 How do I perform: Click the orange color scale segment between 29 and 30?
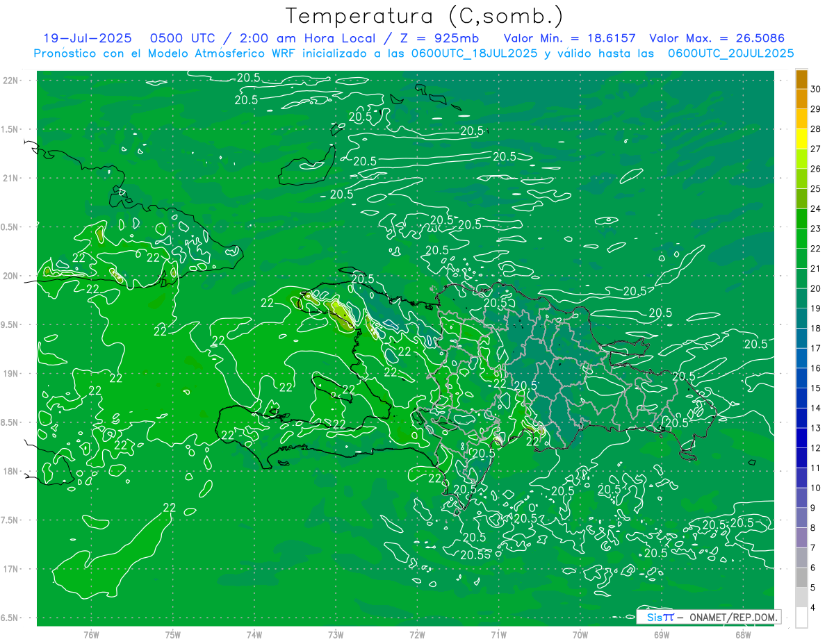[801, 99]
